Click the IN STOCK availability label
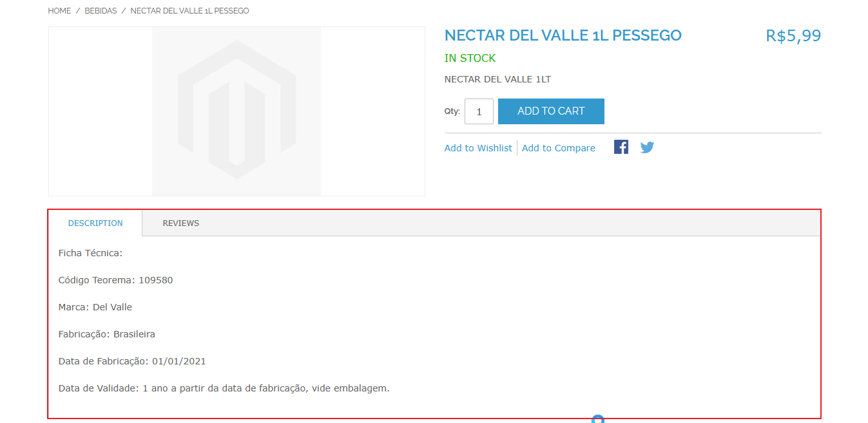This screenshot has width=868, height=423. tap(470, 58)
